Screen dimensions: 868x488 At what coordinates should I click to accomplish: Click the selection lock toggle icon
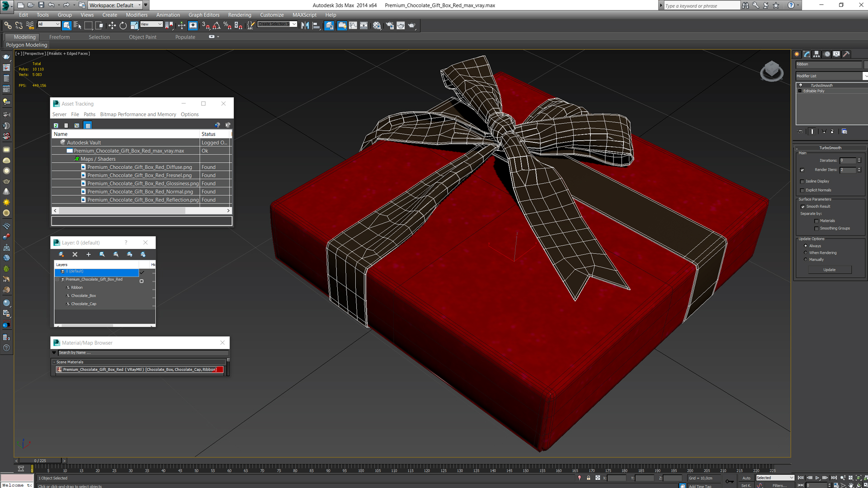(x=588, y=478)
